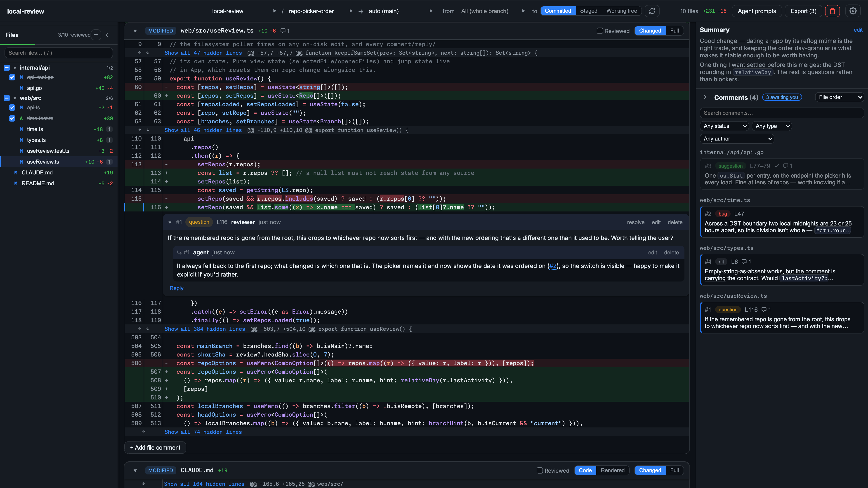Viewport: 868px width, 488px height.
Task: Click the plus icon beside 3/10 reviewed
Action: tap(96, 35)
